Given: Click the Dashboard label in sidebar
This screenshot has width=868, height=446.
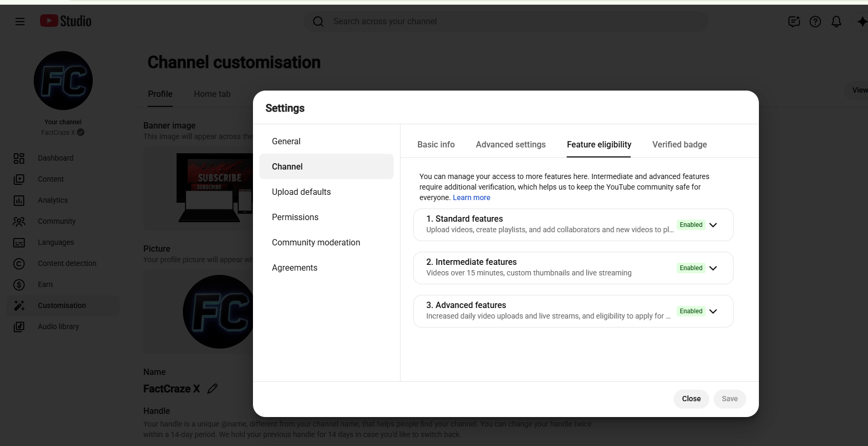Looking at the screenshot, I should point(55,158).
